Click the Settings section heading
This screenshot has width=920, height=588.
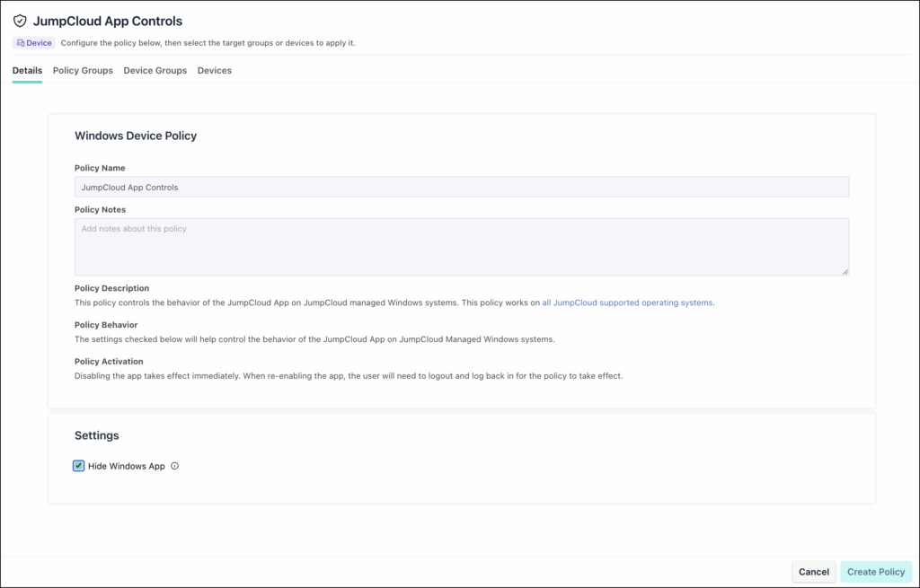tap(97, 435)
